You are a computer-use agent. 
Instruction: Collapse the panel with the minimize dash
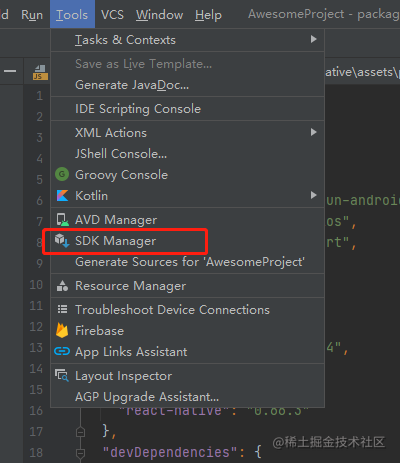[x=10, y=71]
